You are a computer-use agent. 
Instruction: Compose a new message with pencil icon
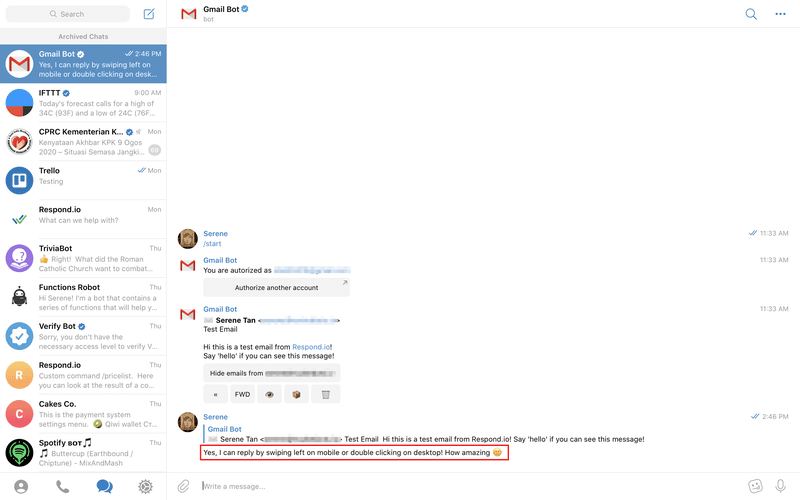(149, 14)
